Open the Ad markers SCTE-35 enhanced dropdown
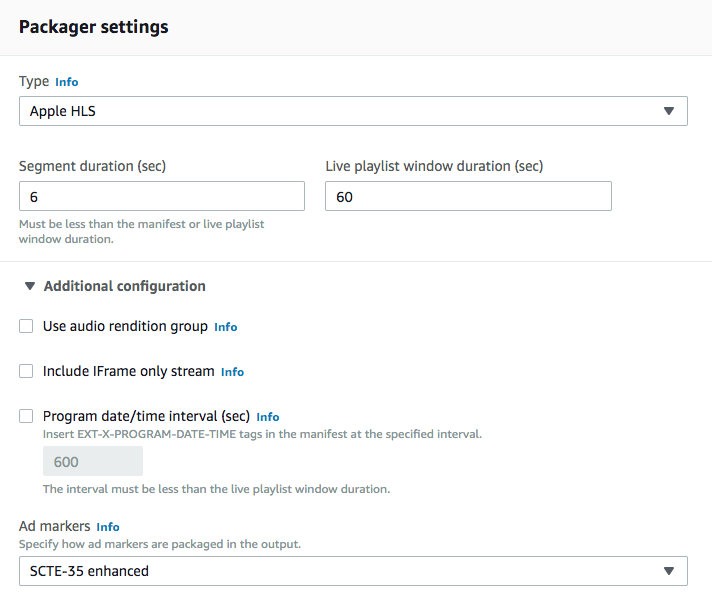This screenshot has height=597, width=712. pyautogui.click(x=353, y=571)
